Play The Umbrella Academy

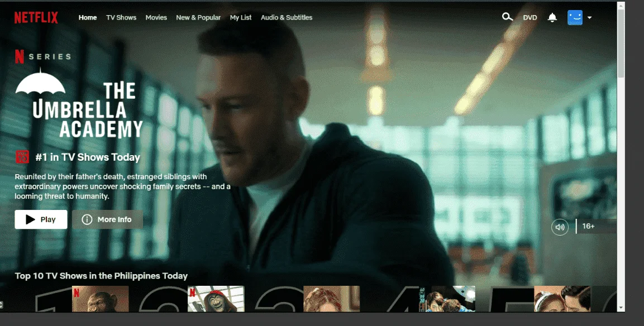pos(41,219)
